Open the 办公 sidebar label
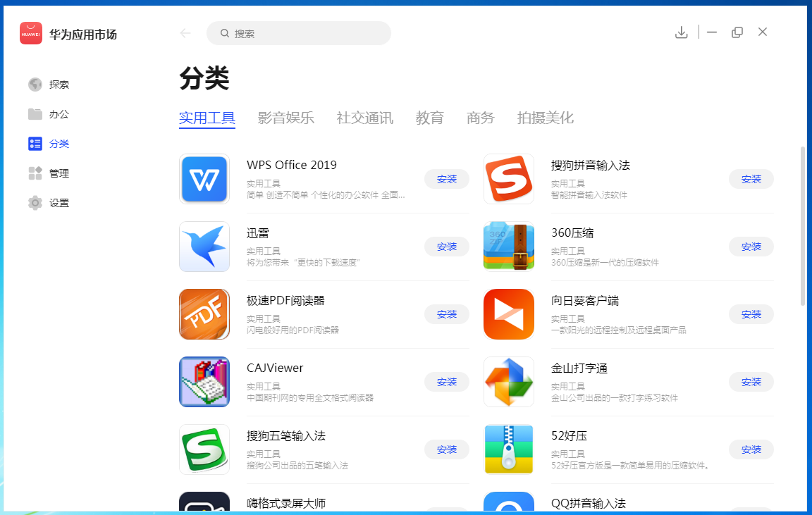812x515 pixels. [x=59, y=114]
